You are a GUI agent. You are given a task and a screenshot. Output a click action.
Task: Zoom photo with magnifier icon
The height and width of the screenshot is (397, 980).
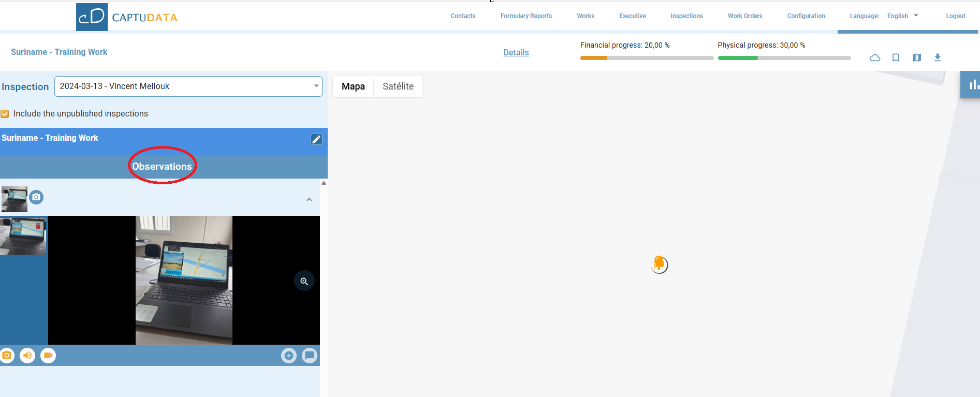(x=304, y=281)
